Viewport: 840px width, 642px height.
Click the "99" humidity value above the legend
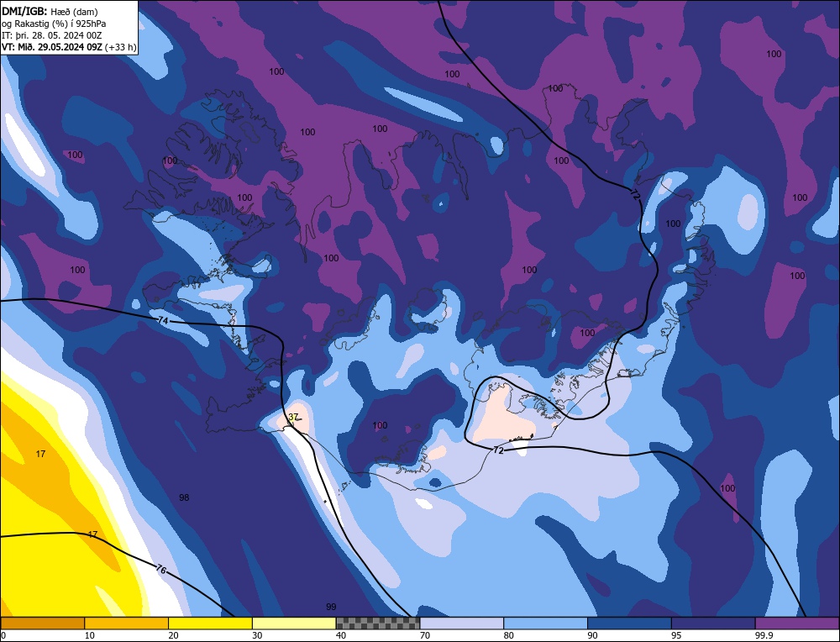coord(331,607)
